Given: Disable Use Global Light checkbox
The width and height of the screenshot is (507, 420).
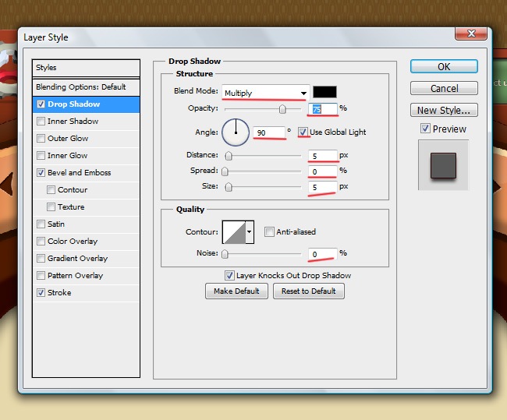Looking at the screenshot, I should pos(303,132).
